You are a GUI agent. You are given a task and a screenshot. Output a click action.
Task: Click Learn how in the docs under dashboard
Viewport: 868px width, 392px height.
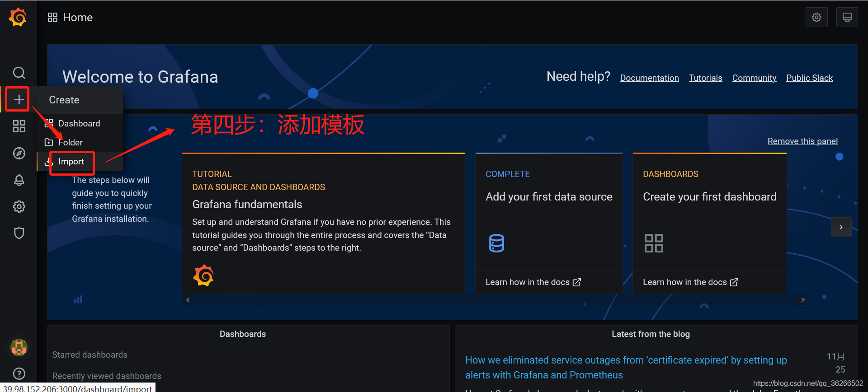point(690,282)
